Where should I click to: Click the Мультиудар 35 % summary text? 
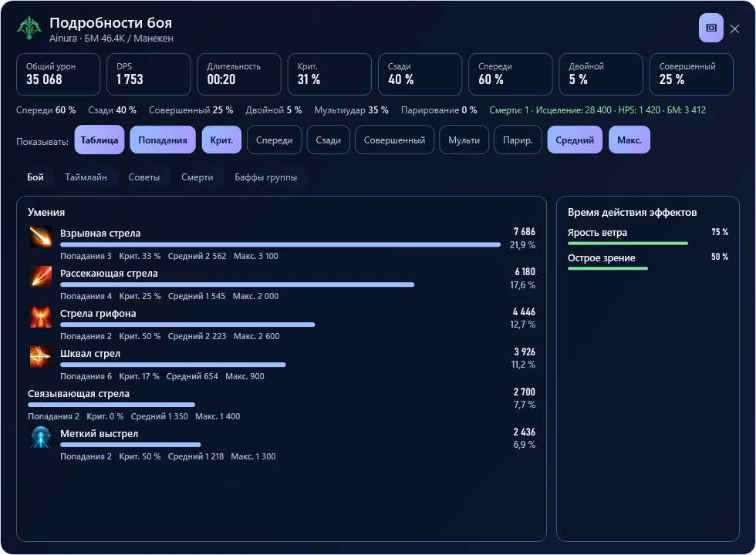pos(351,109)
